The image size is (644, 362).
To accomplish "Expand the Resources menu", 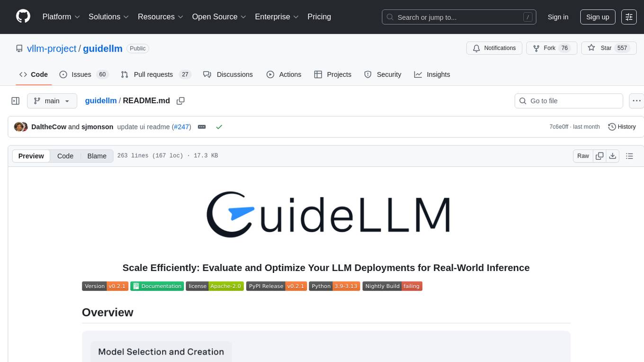I will point(161,17).
